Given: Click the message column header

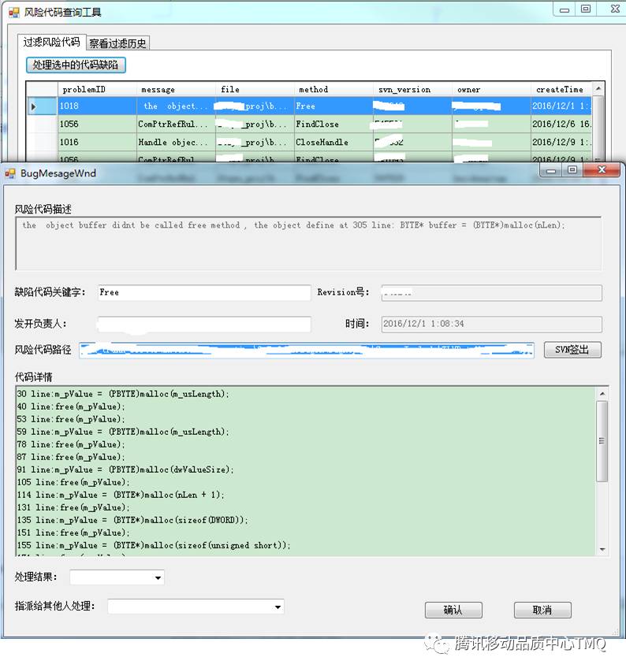Looking at the screenshot, I should 177,90.
